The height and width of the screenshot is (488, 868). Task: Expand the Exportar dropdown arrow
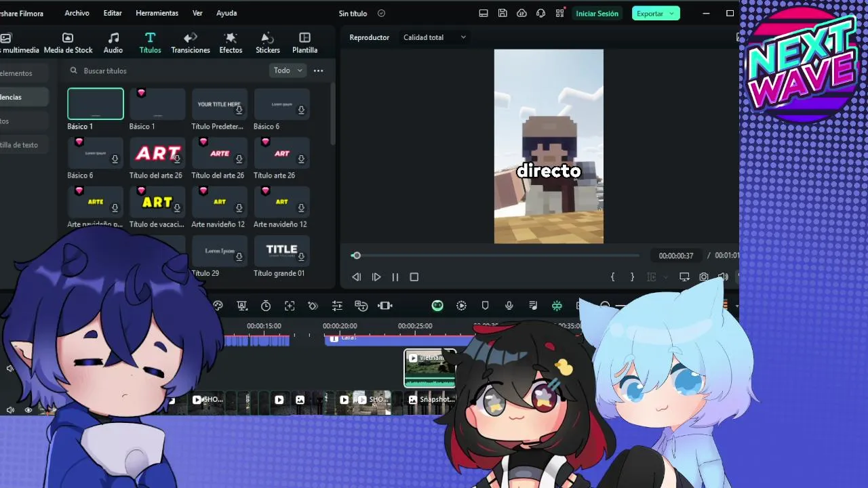tap(672, 14)
